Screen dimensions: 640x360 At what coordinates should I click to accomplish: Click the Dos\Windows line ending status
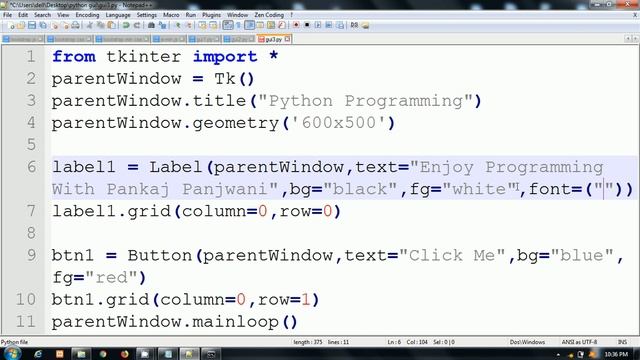(x=527, y=342)
